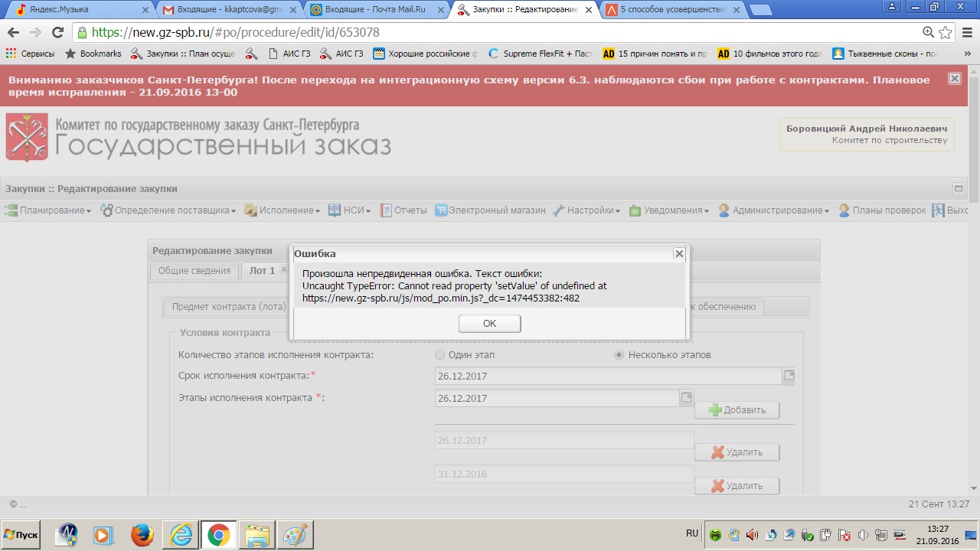Switch to the Почта Mail.Ru tab

(375, 10)
